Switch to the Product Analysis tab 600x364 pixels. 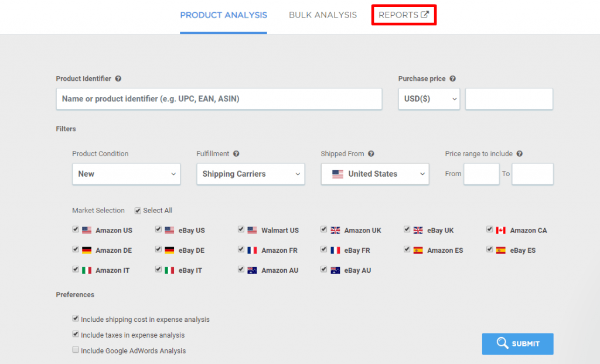(x=223, y=15)
